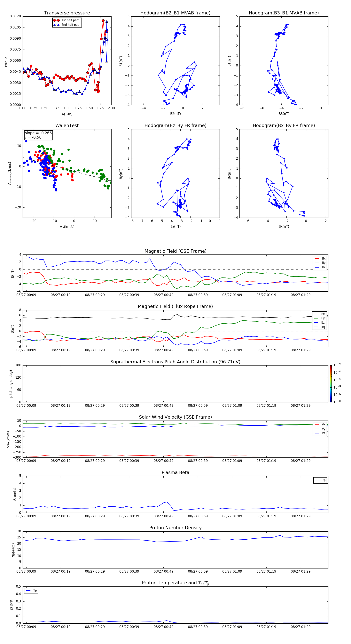Click the 'Pt(nPa)' axis label
This screenshot has width=351, height=644.
click(6, 61)
